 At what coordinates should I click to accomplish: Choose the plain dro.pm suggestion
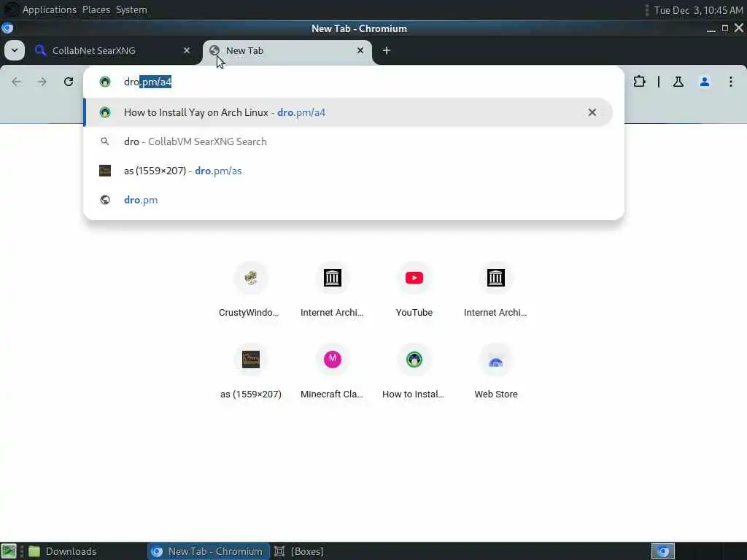pos(348,200)
